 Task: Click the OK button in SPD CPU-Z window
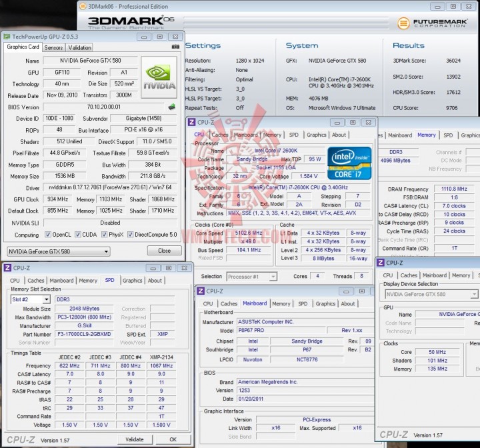pos(173,439)
